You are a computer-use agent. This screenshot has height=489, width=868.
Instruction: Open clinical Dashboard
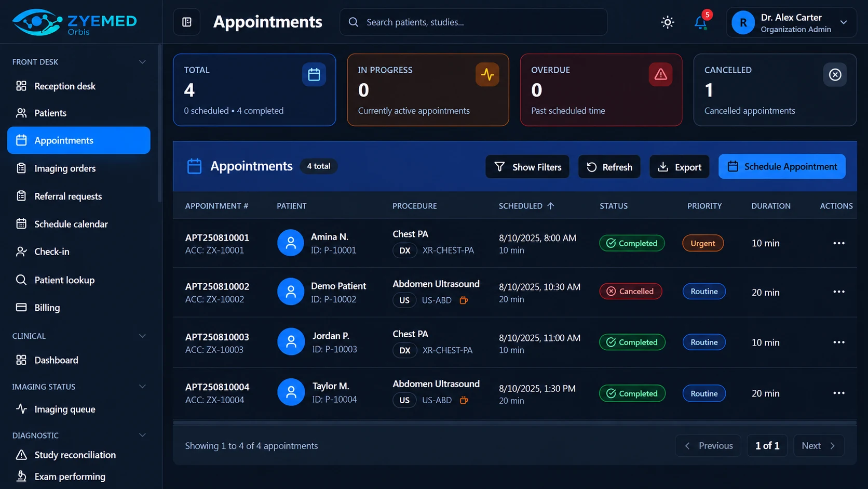coord(79,360)
